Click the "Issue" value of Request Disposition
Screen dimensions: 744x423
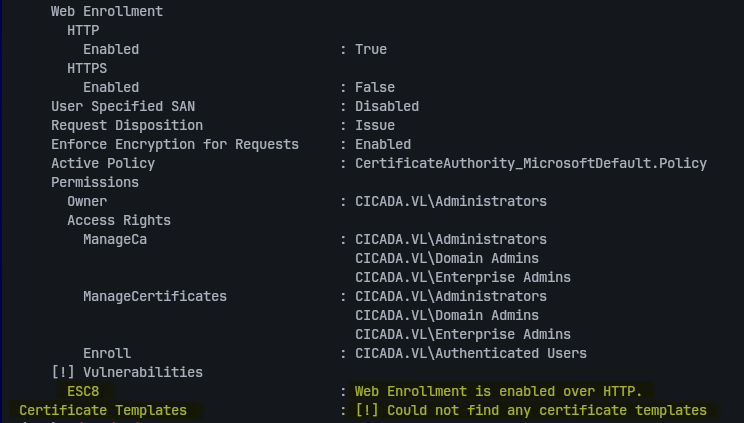375,125
